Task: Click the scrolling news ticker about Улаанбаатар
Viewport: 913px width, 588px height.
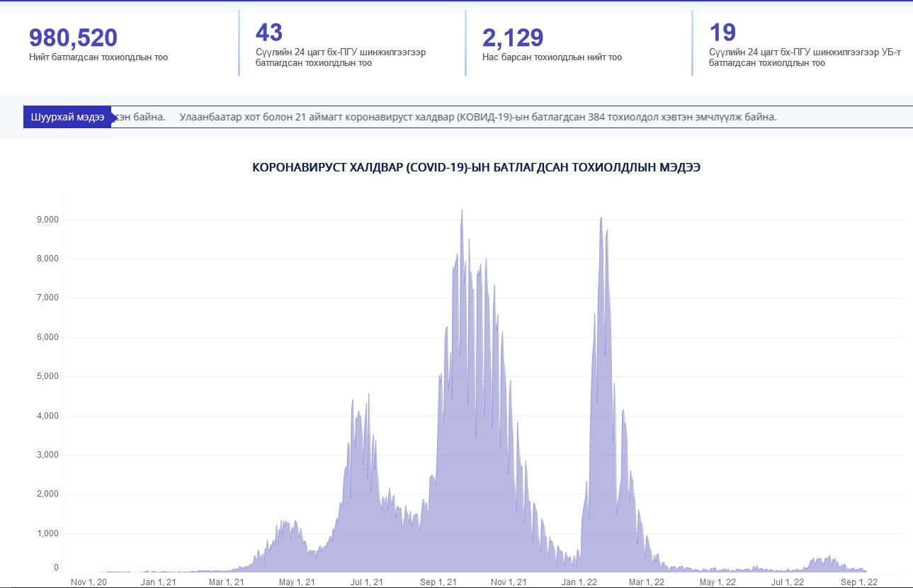Action: pyautogui.click(x=478, y=117)
